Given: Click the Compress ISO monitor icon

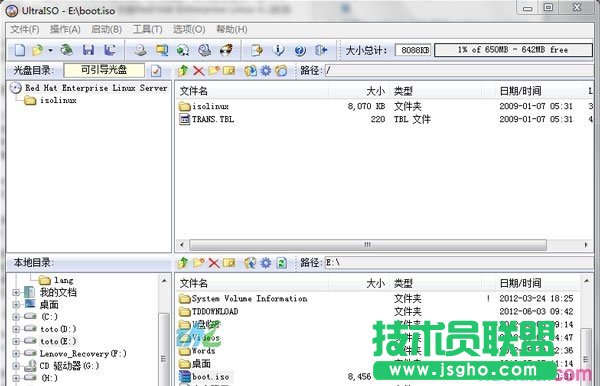Looking at the screenshot, I should [x=161, y=50].
